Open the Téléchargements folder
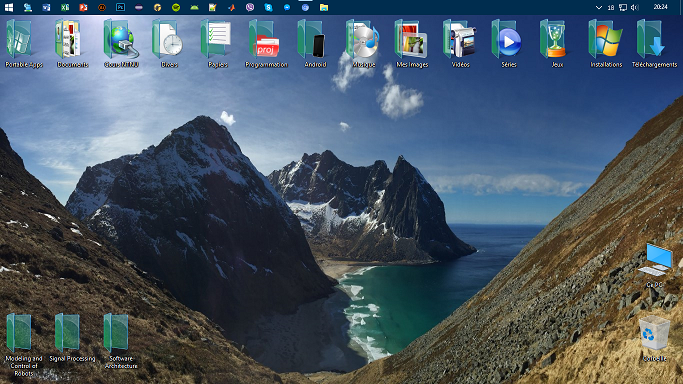This screenshot has width=683, height=384. (654, 44)
